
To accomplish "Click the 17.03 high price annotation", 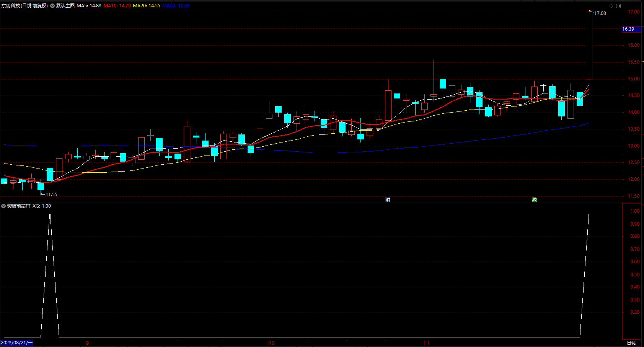I will (600, 13).
